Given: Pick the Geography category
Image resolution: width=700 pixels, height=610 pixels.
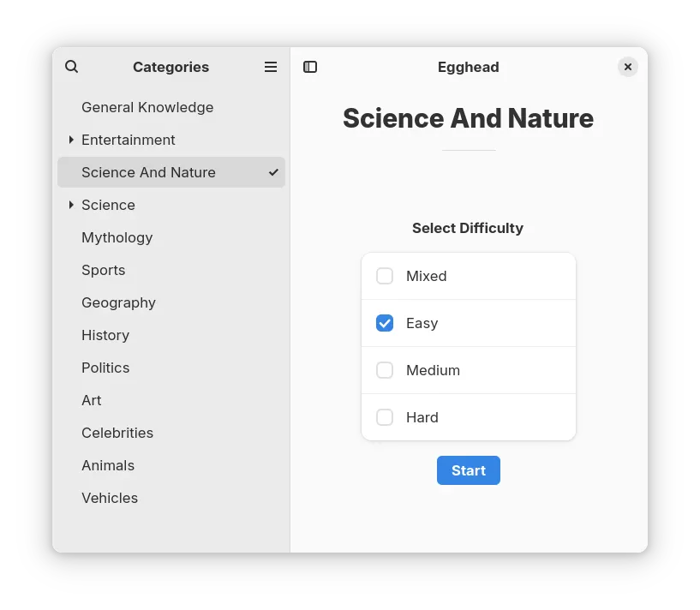Looking at the screenshot, I should tap(171, 302).
